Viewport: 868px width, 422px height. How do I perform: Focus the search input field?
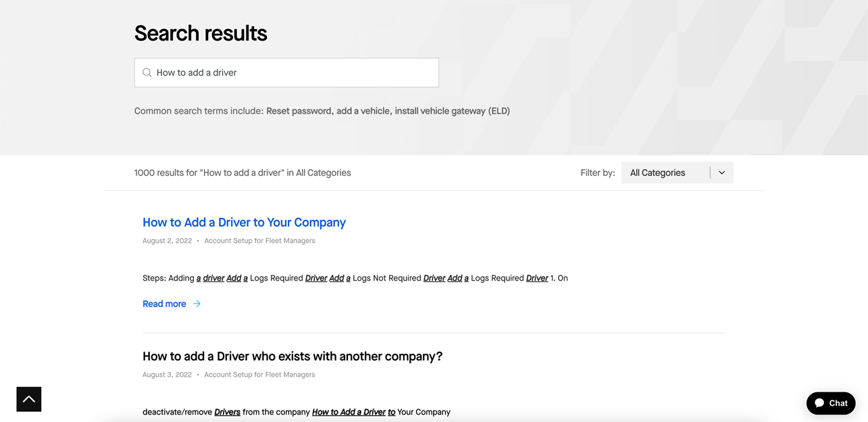click(x=286, y=72)
